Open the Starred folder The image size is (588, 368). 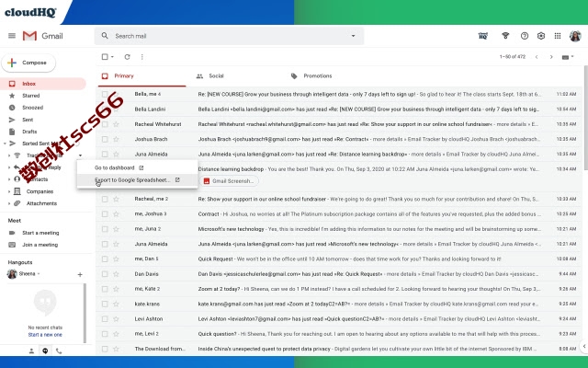[x=30, y=96]
